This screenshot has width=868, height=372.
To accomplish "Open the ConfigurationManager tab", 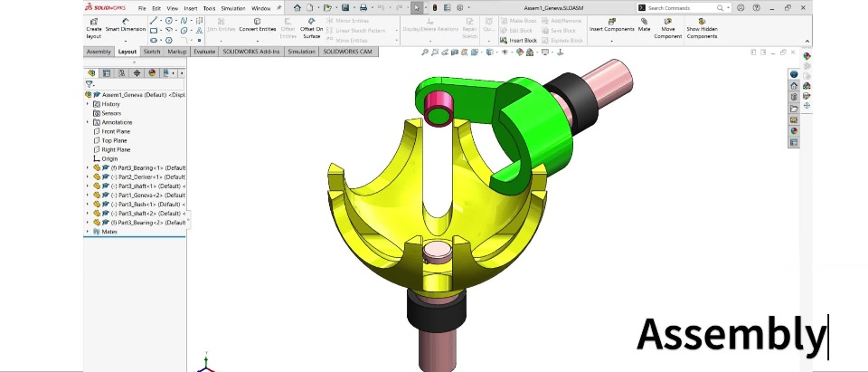I will click(121, 72).
